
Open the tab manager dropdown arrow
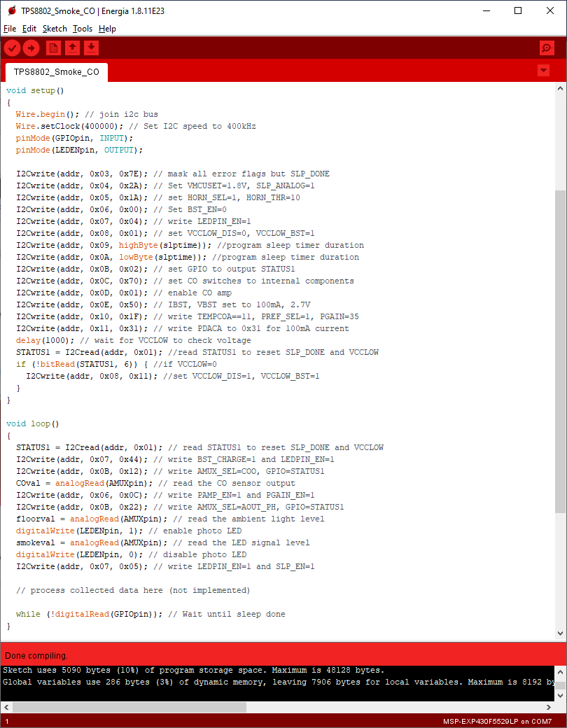coord(544,70)
